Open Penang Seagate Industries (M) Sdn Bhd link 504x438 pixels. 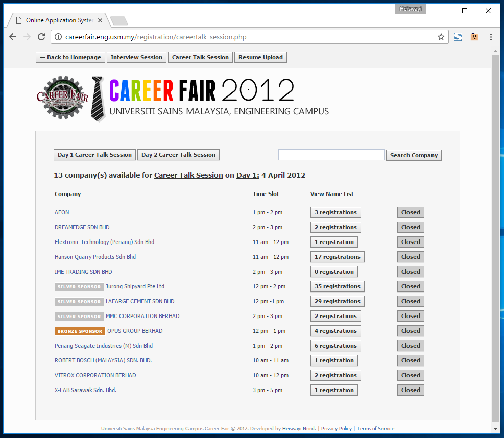pyautogui.click(x=104, y=346)
